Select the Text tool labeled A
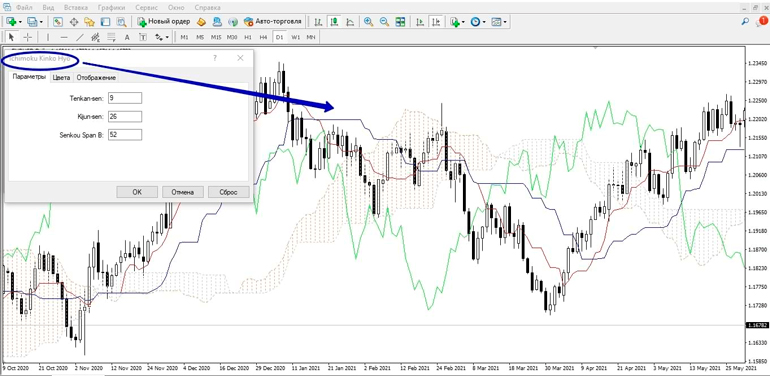 coord(127,37)
